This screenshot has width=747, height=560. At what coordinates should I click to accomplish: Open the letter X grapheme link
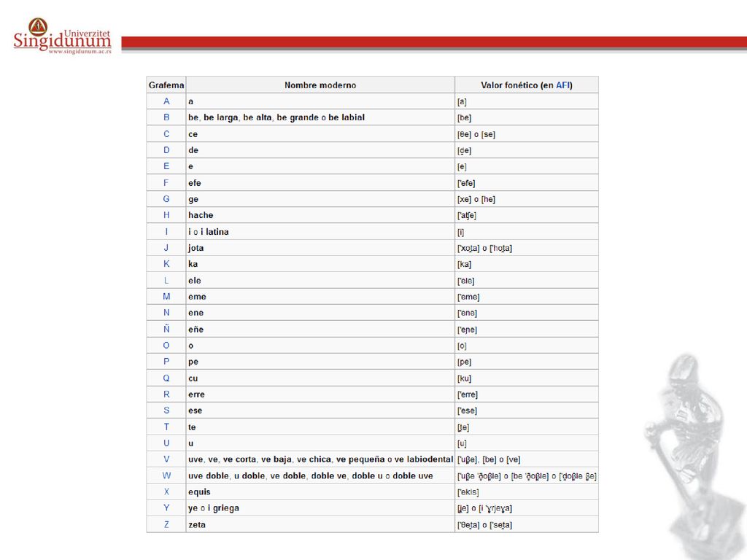166,492
